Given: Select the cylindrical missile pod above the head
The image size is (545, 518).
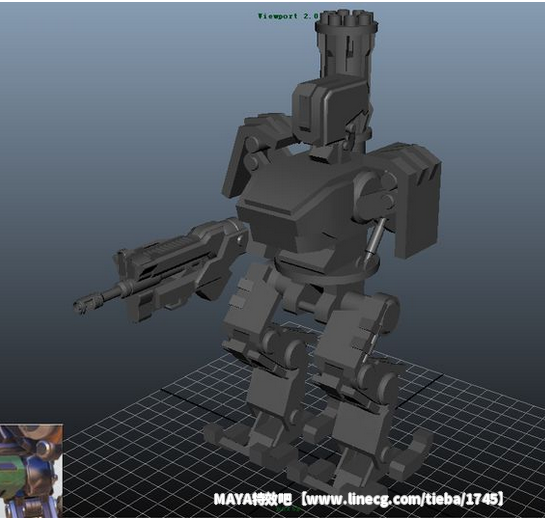Looking at the screenshot, I should click(346, 46).
